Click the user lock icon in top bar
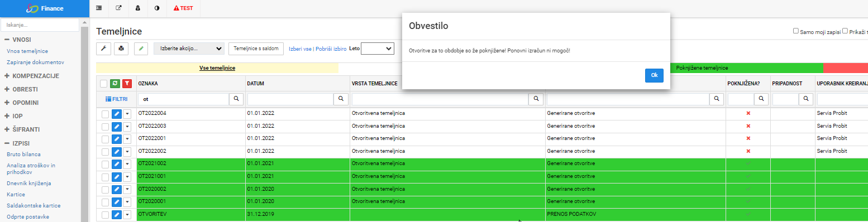Viewport: 868px width, 222px height. point(138,8)
